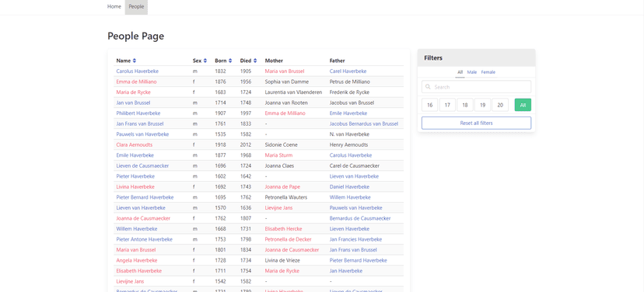Open Lieven van Haverbeke in Name column
Image resolution: width=644 pixels, height=292 pixels.
(x=141, y=208)
